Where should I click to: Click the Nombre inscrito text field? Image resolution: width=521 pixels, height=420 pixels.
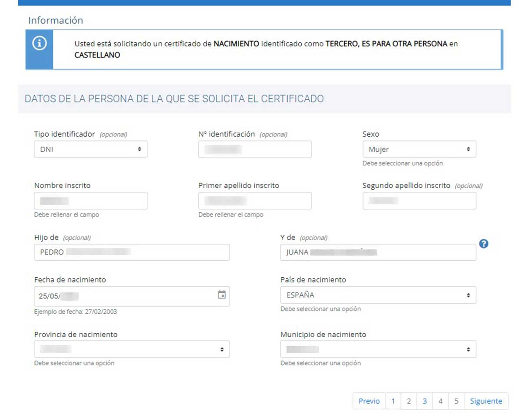(90, 201)
